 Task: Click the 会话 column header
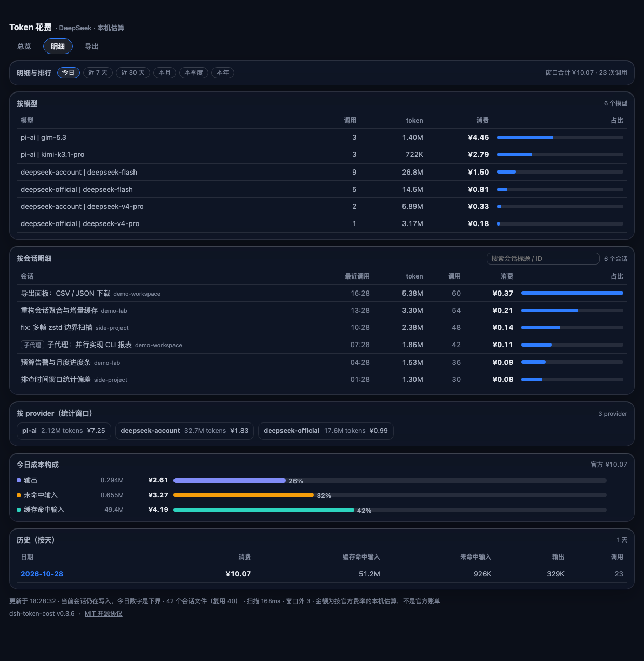tap(27, 276)
